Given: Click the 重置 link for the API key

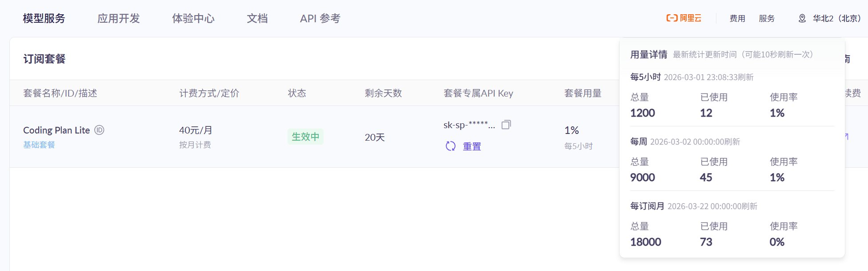Looking at the screenshot, I should tap(472, 146).
